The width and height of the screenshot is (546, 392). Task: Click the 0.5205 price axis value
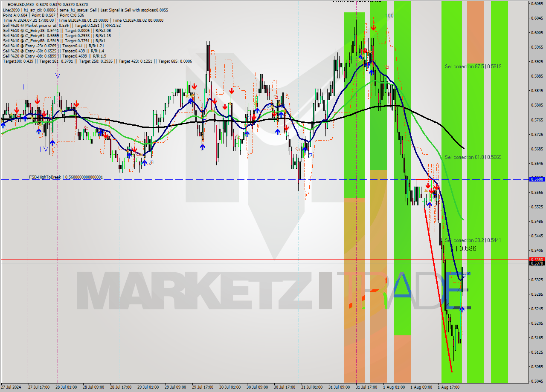click(x=537, y=323)
